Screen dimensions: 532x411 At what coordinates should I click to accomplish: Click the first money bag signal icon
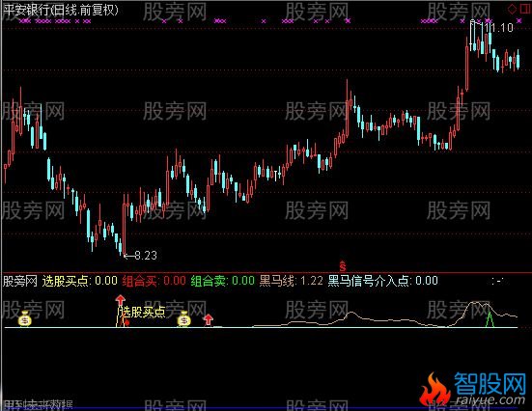[x=25, y=318]
